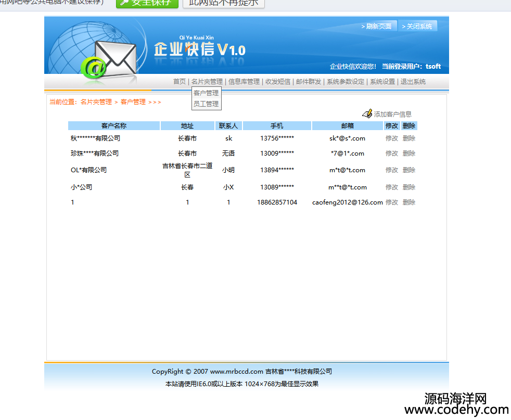
Task: Click the 联系人 column header
Action: point(228,126)
